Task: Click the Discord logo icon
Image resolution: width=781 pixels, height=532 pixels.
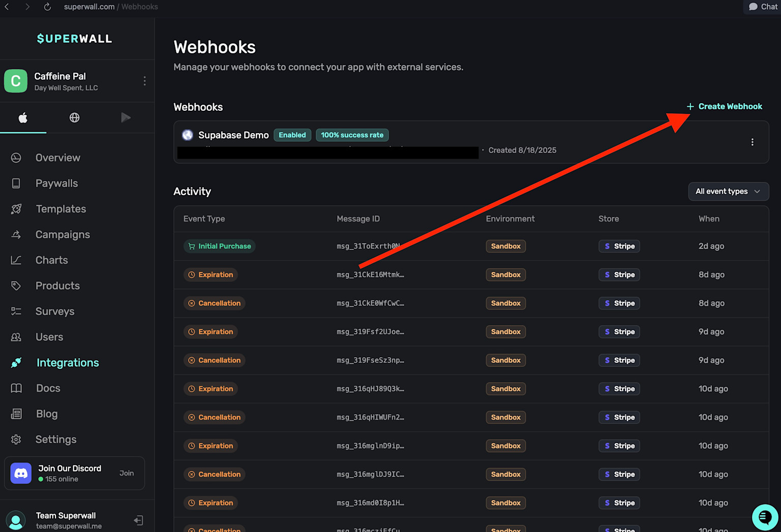Action: point(21,473)
